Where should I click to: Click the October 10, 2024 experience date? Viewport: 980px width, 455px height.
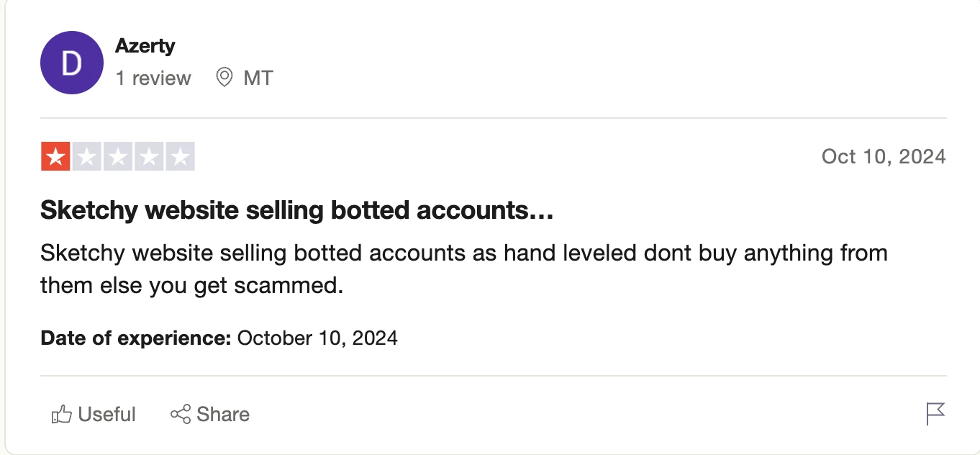(317, 338)
